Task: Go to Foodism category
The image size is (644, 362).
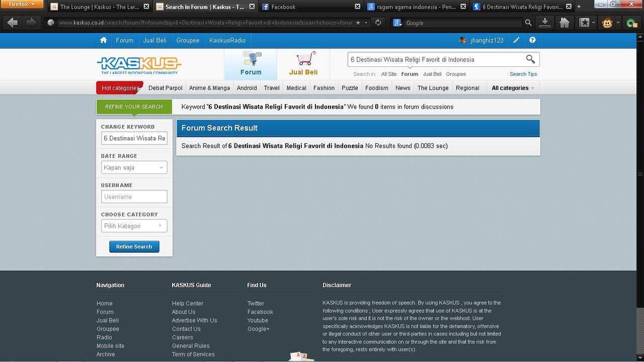Action: [x=377, y=88]
